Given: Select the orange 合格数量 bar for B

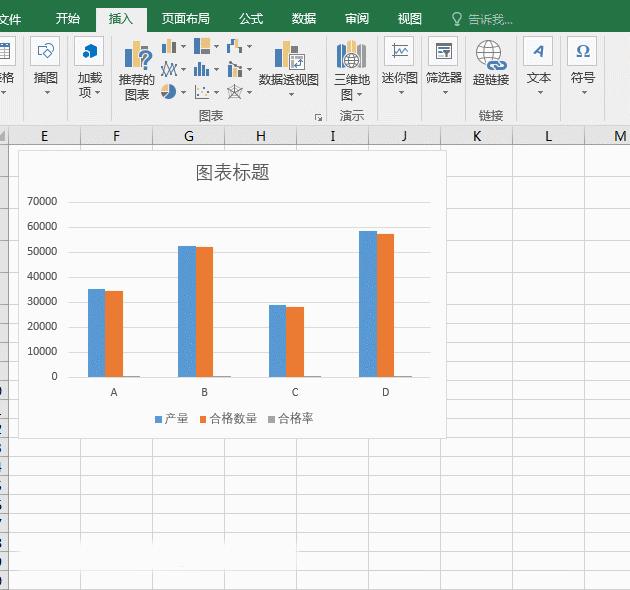Looking at the screenshot, I should point(205,312).
